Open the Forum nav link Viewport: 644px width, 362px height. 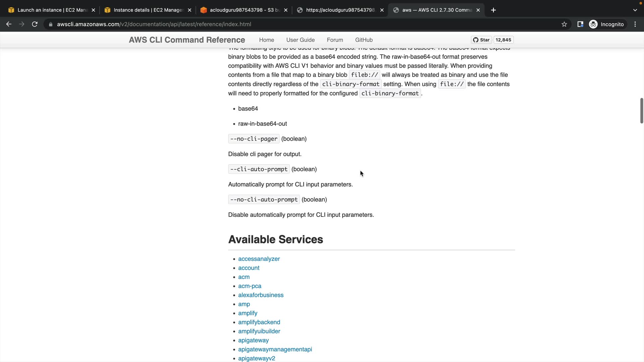coord(335,40)
